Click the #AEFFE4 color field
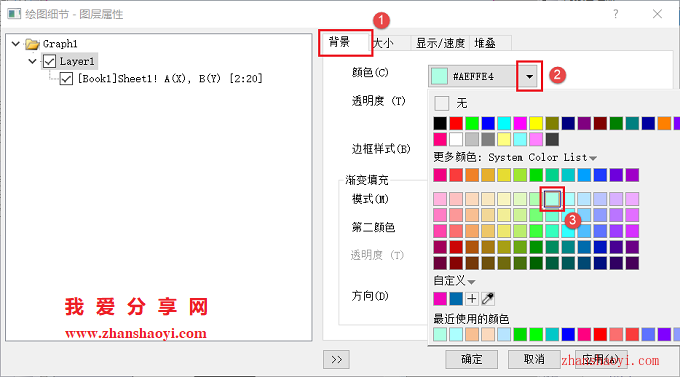 (472, 76)
